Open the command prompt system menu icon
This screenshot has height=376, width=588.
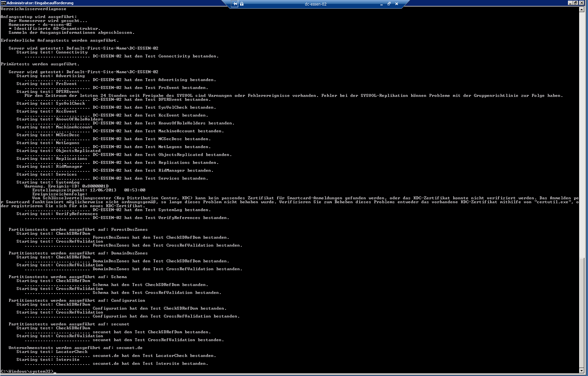(3, 3)
